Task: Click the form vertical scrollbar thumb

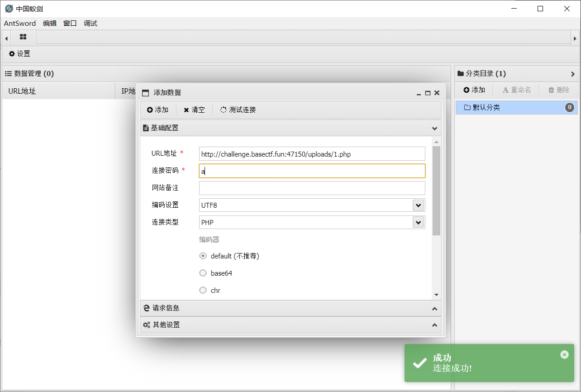Action: pyautogui.click(x=436, y=191)
